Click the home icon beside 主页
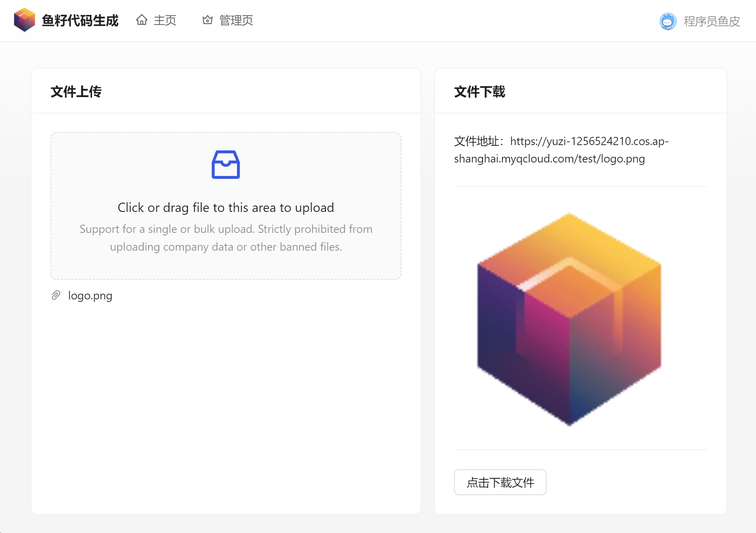The height and width of the screenshot is (533, 756). pos(142,20)
